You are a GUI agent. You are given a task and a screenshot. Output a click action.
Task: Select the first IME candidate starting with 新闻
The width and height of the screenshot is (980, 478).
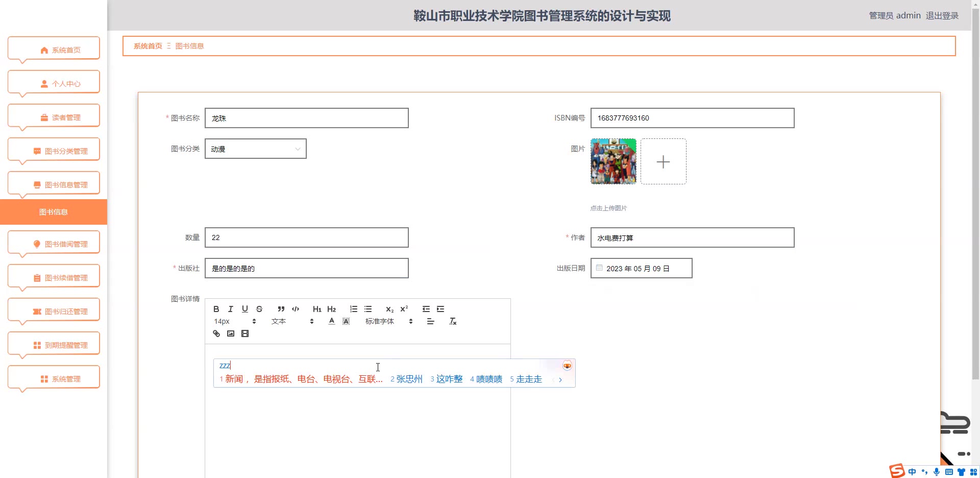click(x=301, y=379)
